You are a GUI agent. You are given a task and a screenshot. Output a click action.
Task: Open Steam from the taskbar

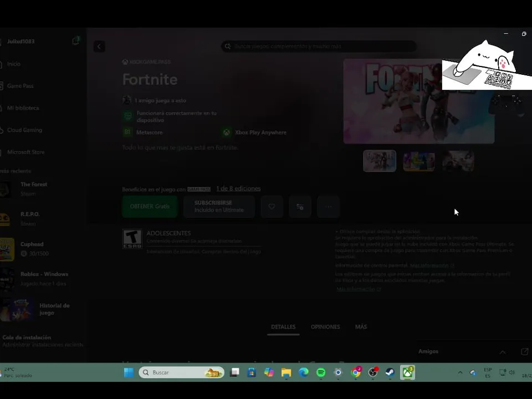click(390, 372)
